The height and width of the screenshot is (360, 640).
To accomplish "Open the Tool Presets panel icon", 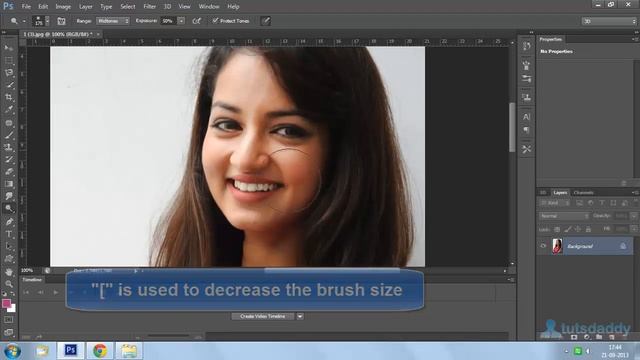I will 527,149.
